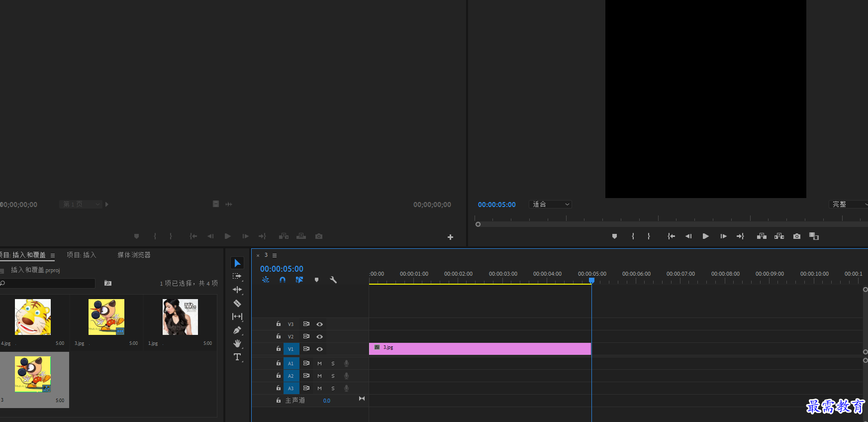Toggle nest sequences insert mode in timeline

pyautogui.click(x=266, y=280)
